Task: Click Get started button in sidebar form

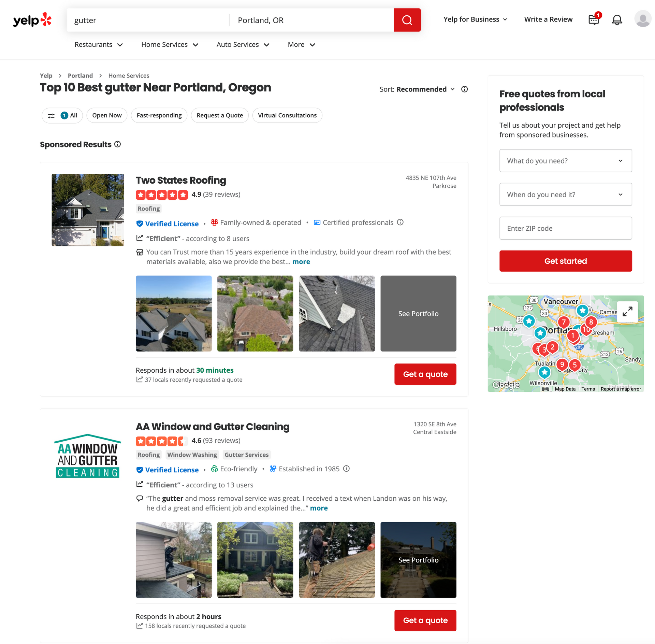Action: pyautogui.click(x=565, y=261)
